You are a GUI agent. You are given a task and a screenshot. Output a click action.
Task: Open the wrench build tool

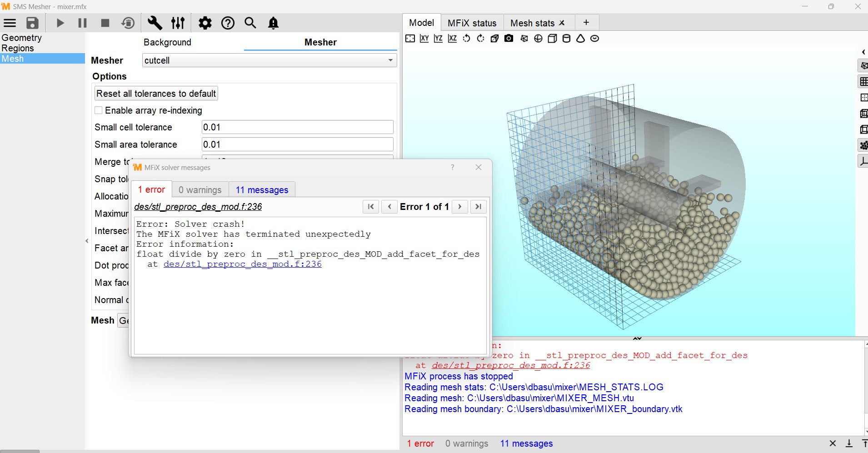155,23
